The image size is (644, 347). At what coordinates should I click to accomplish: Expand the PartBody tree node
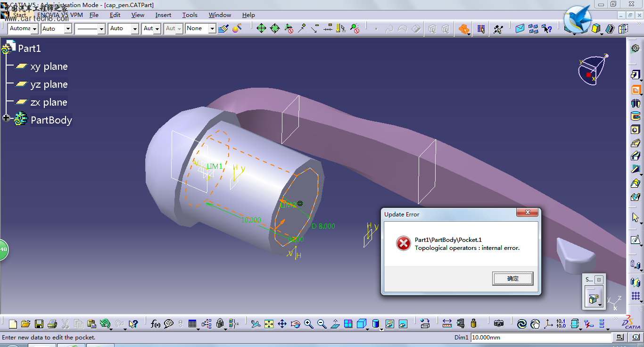[x=6, y=118]
